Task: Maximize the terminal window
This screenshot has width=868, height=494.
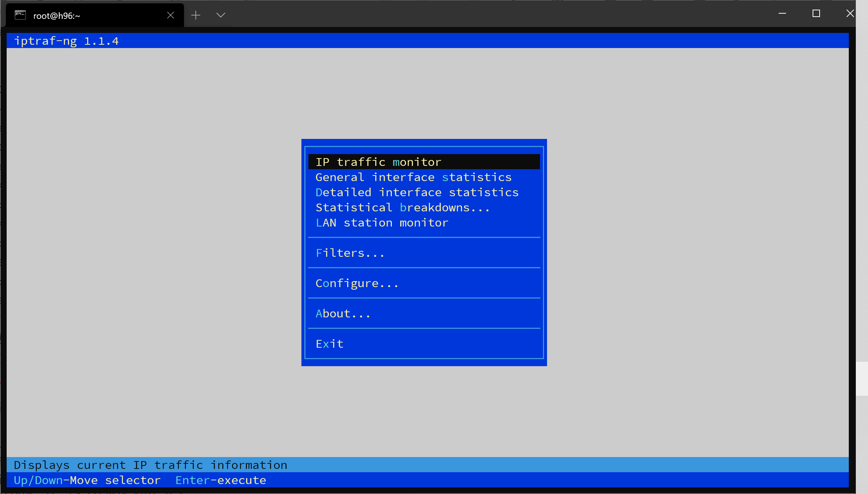Action: 816,14
